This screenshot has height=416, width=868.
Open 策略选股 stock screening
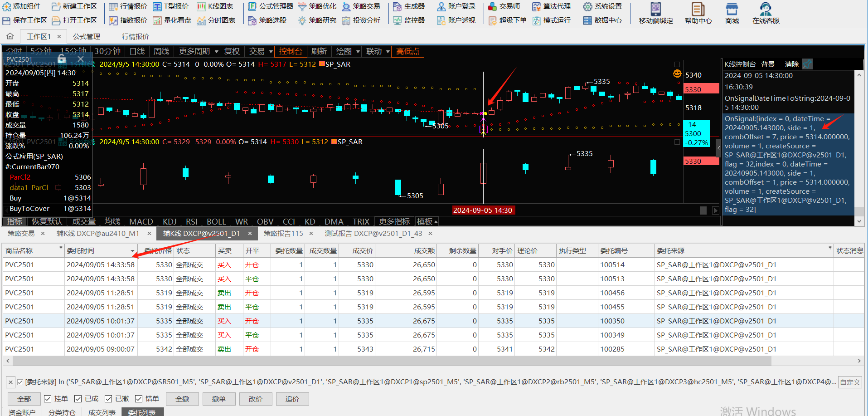click(267, 20)
